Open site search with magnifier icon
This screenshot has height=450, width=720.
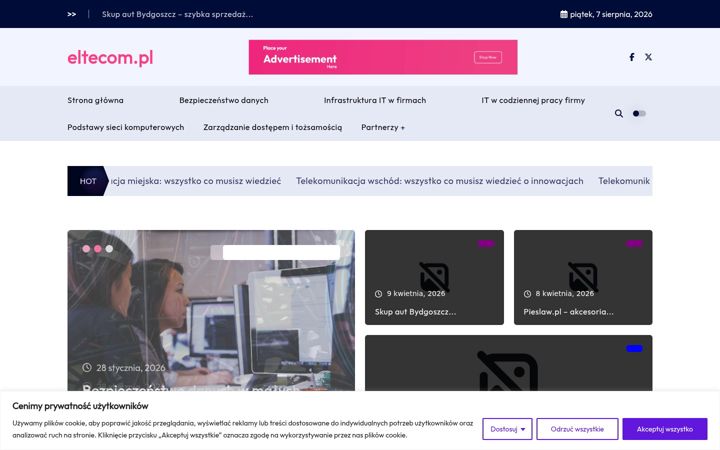(619, 113)
